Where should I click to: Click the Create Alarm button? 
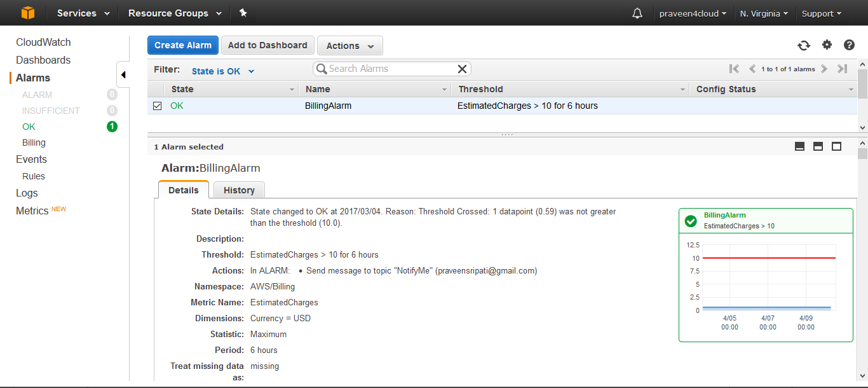point(182,45)
